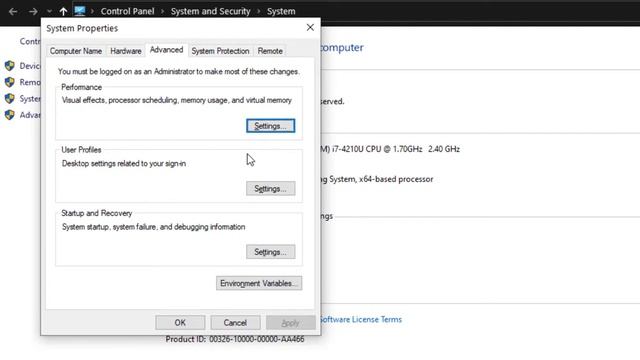Open System protection link in sidebar
This screenshot has height=360, width=640.
click(30, 98)
